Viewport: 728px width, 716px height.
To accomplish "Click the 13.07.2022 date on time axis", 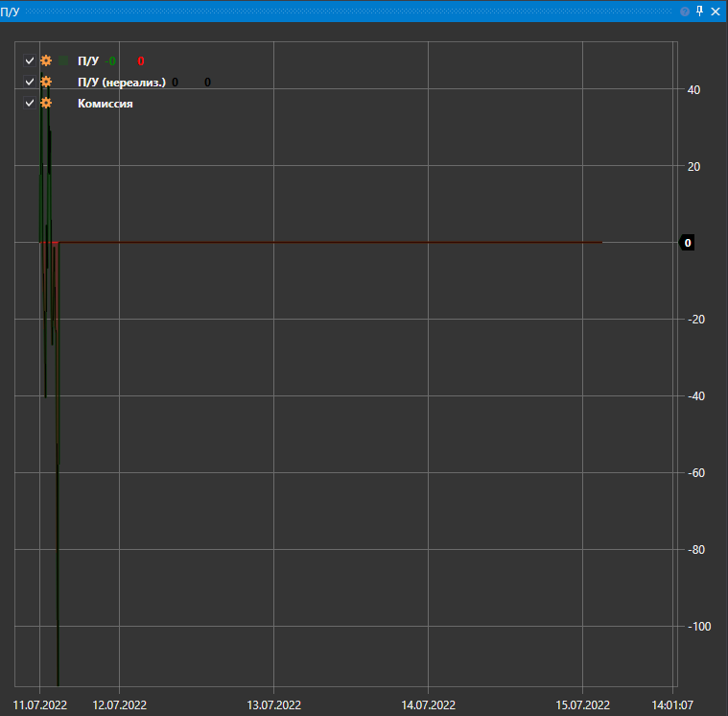I will click(x=273, y=704).
